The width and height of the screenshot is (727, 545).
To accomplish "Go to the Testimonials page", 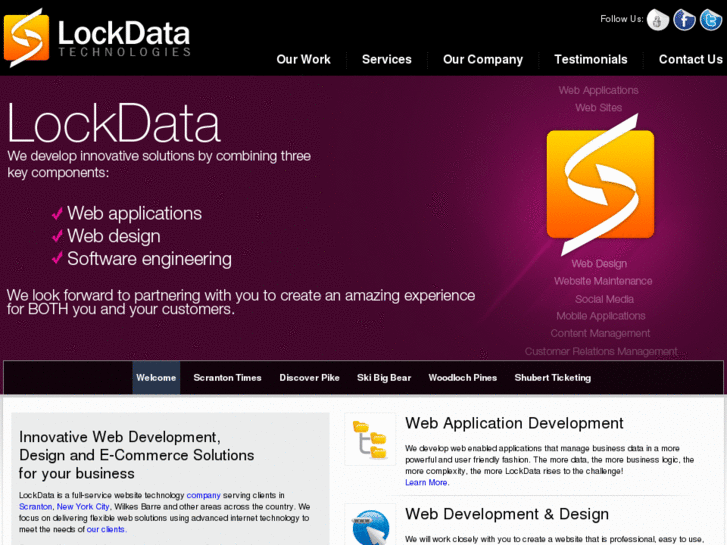I will pos(591,59).
